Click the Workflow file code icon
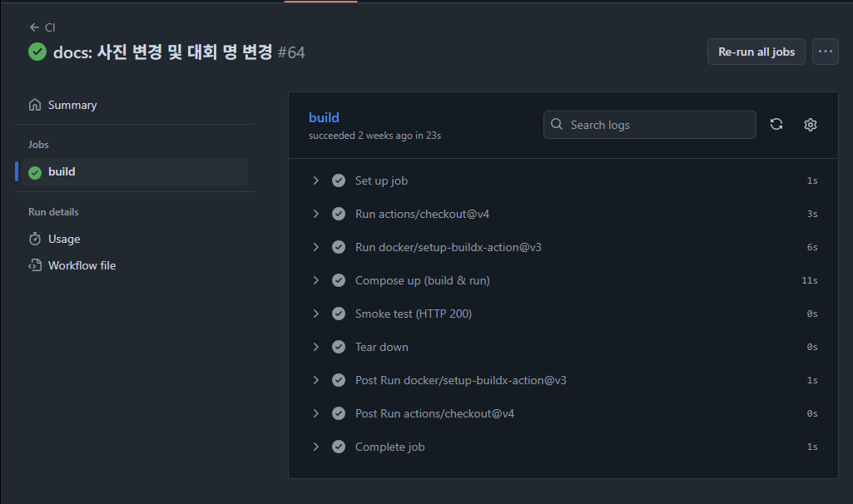 point(35,265)
